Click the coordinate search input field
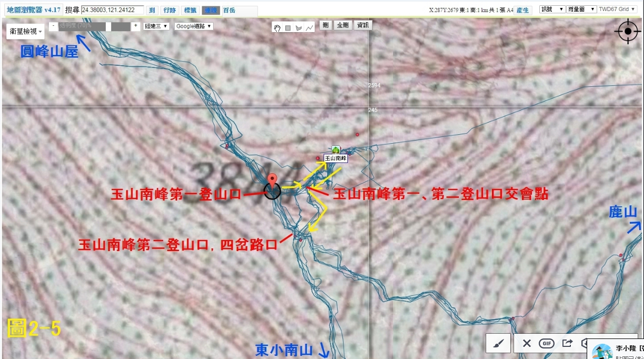644x359 pixels. 112,10
